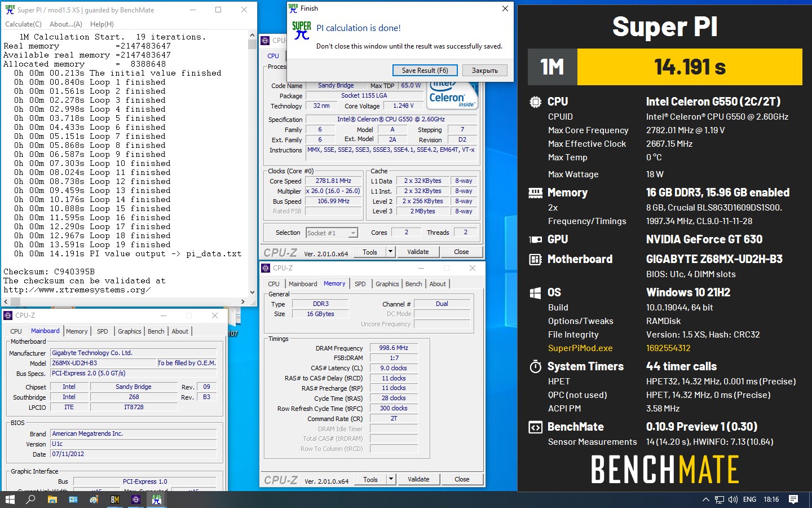Click Close in CPU-Z CPU window
Viewport: 812px width, 508px height.
pos(461,252)
